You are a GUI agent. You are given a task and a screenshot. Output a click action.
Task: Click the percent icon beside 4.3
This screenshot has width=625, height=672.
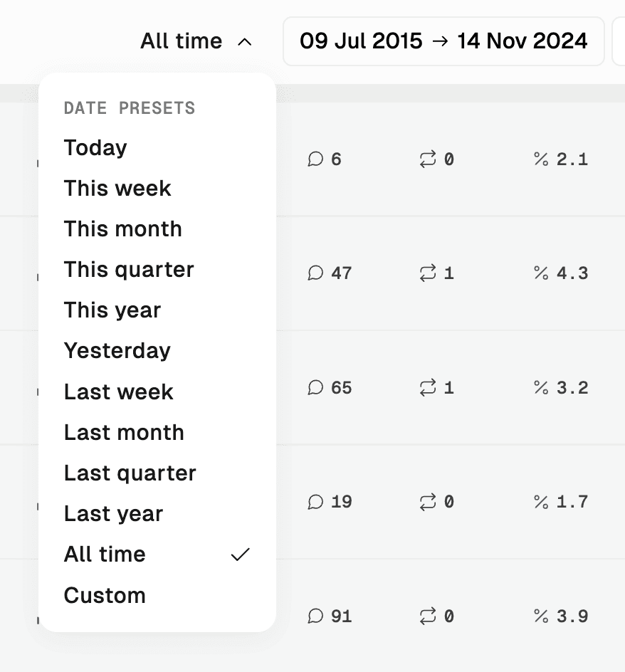541,273
